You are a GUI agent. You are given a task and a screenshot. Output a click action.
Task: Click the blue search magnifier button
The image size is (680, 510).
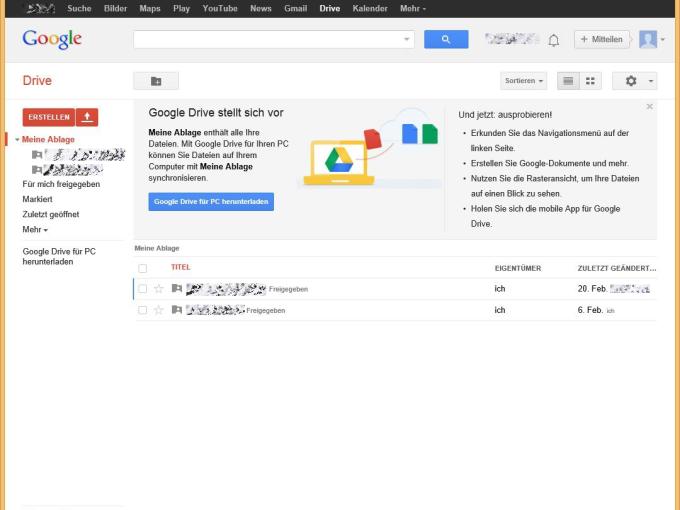tap(446, 39)
